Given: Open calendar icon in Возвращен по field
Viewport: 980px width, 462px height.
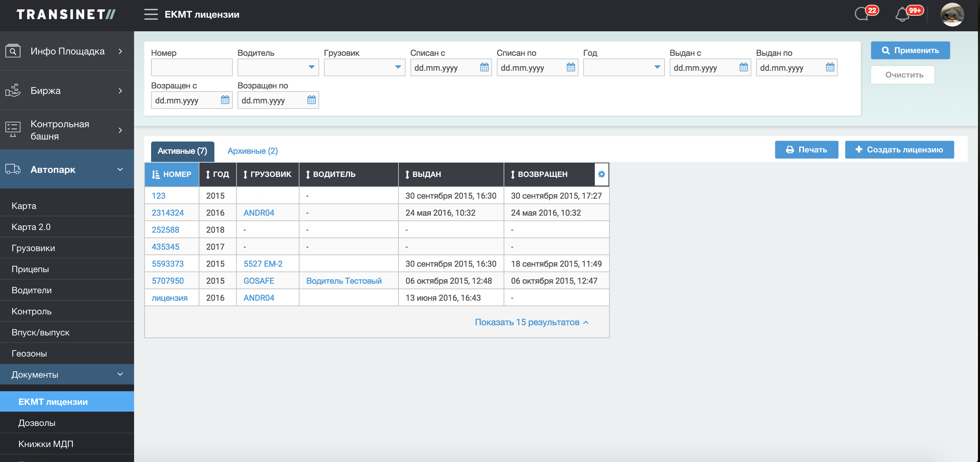Looking at the screenshot, I should coord(311,100).
